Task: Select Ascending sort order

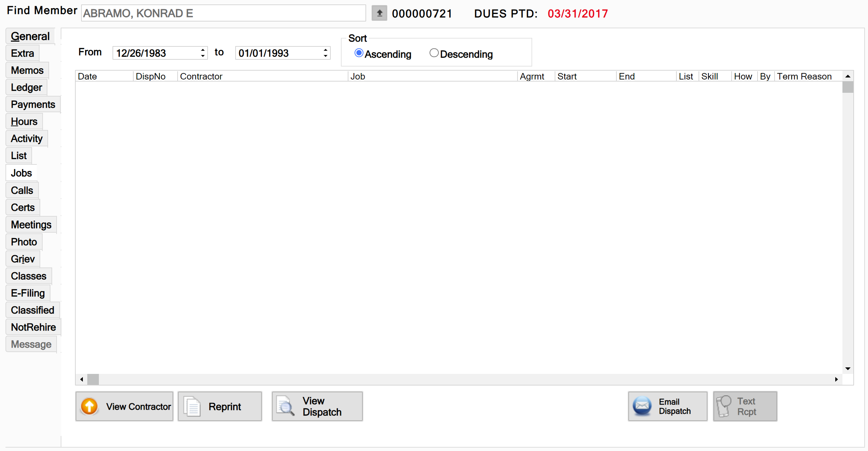Action: tap(359, 53)
